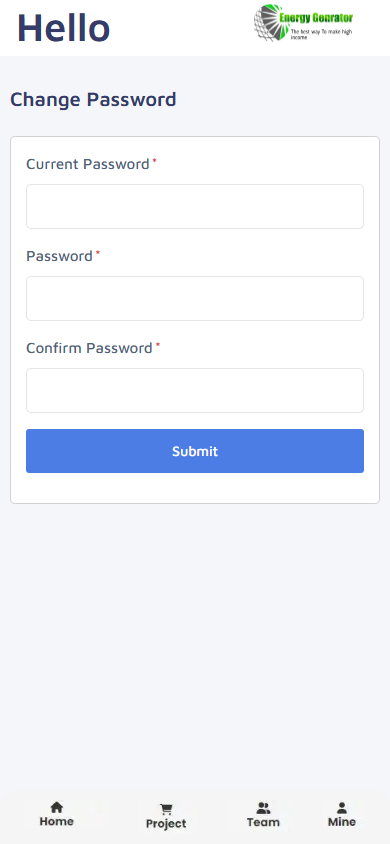Click the Change Password page title
The image size is (390, 844).
pyautogui.click(x=93, y=100)
